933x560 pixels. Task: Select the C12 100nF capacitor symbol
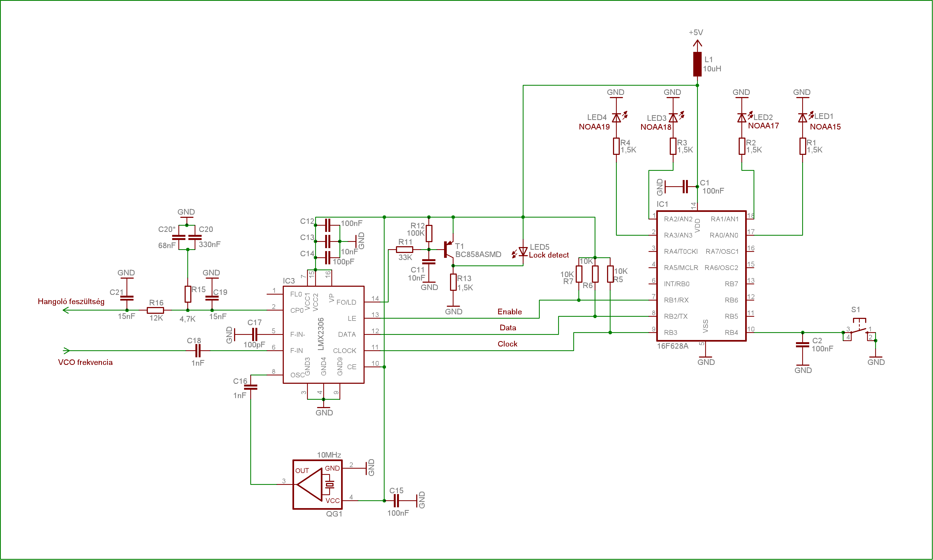coord(328,225)
